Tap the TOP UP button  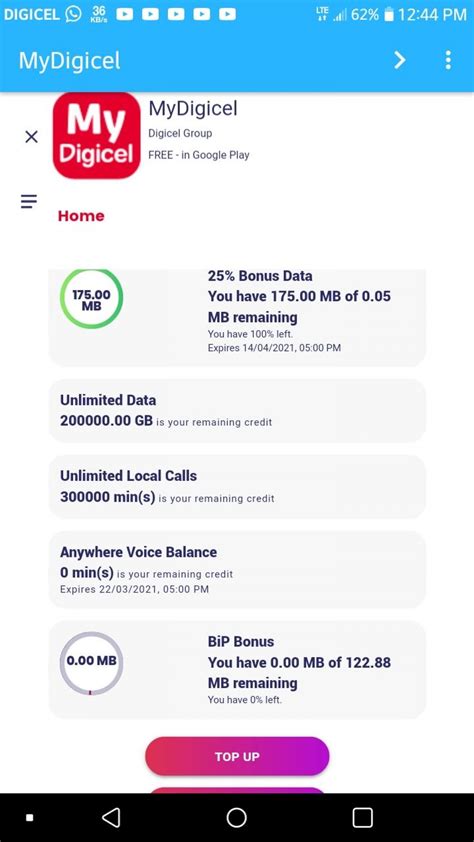point(237,756)
